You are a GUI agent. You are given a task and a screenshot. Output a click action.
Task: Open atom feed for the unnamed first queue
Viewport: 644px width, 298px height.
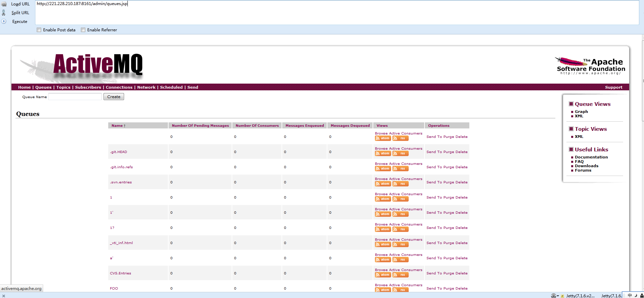click(x=383, y=138)
